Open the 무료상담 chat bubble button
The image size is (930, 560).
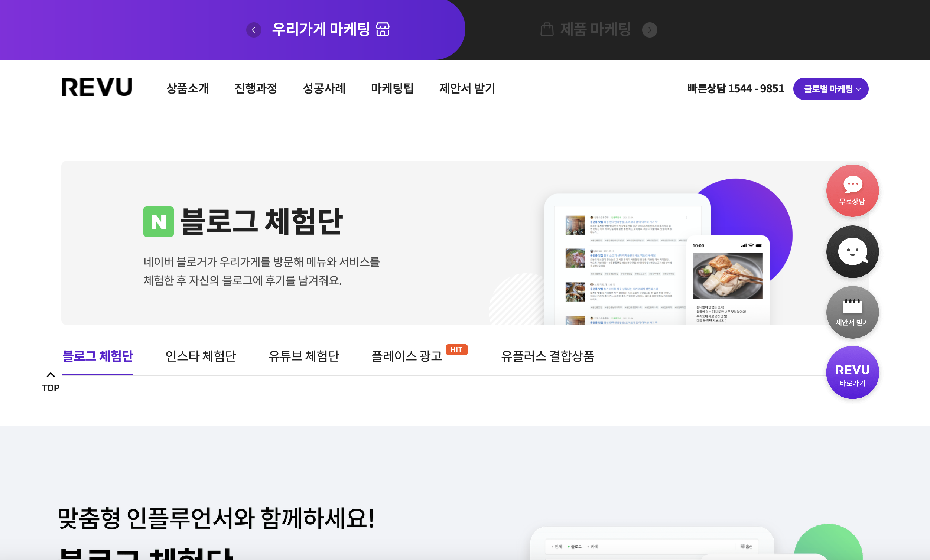(852, 191)
